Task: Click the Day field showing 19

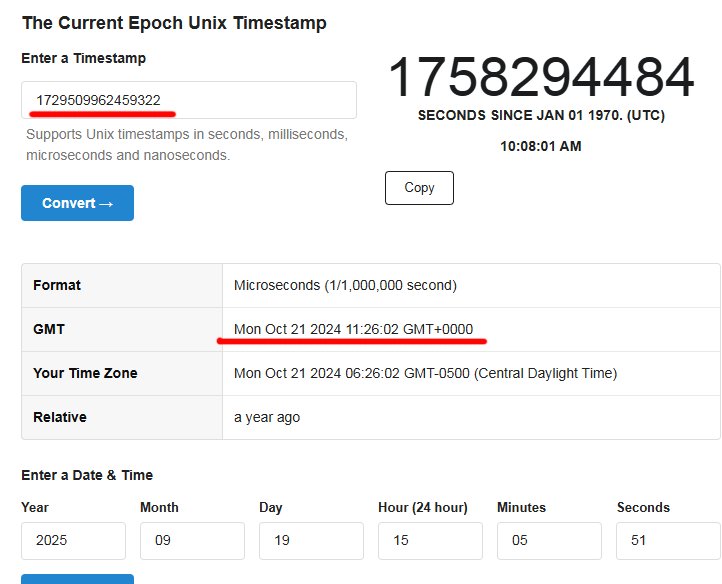Action: click(x=311, y=541)
